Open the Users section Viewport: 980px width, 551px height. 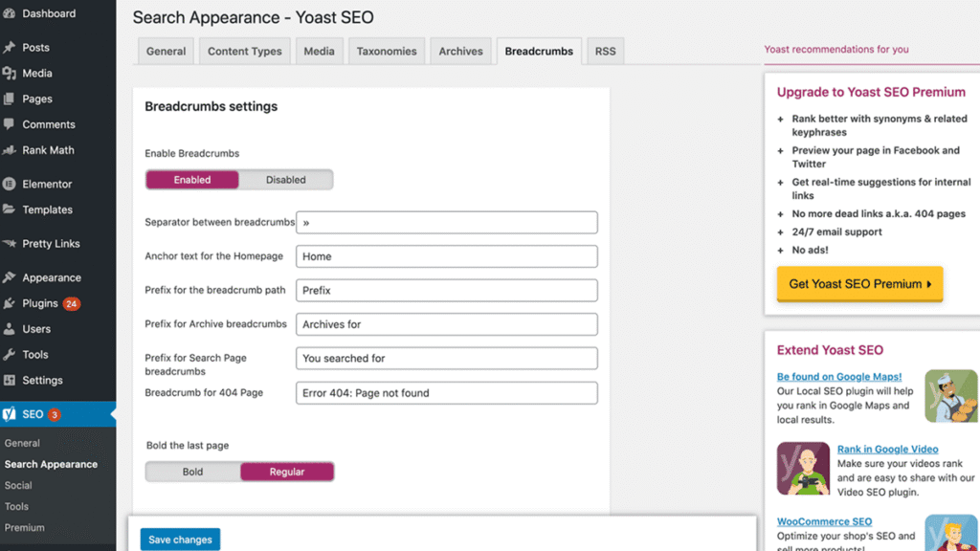pyautogui.click(x=34, y=328)
